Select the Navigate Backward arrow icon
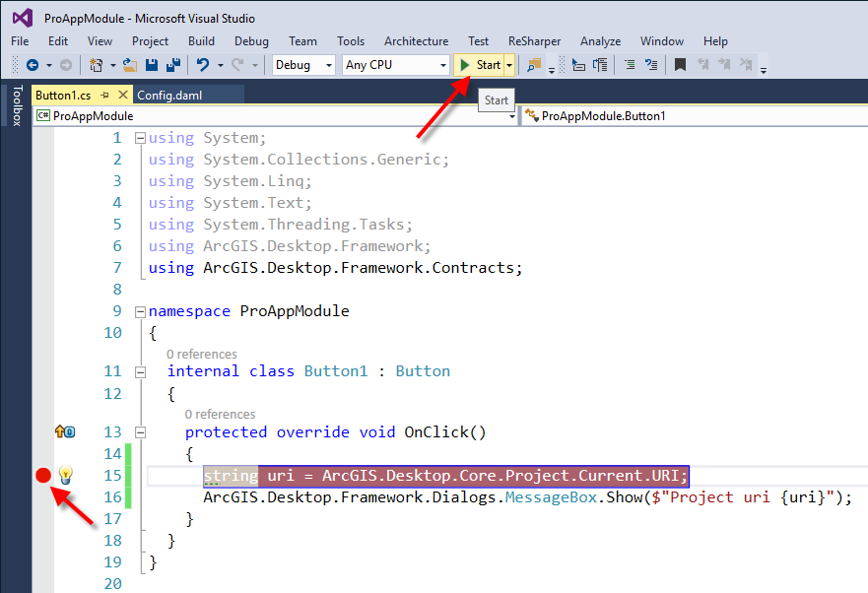The image size is (868, 593). [x=33, y=66]
